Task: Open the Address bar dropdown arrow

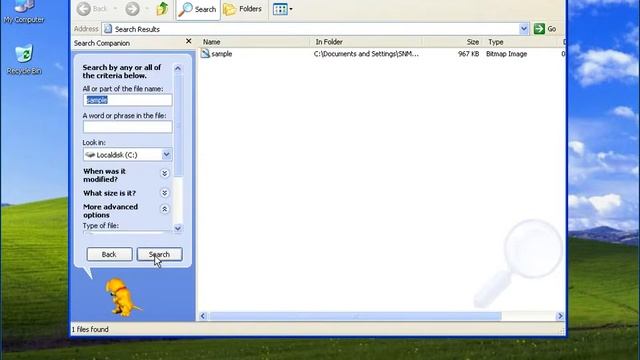Action: pos(524,29)
